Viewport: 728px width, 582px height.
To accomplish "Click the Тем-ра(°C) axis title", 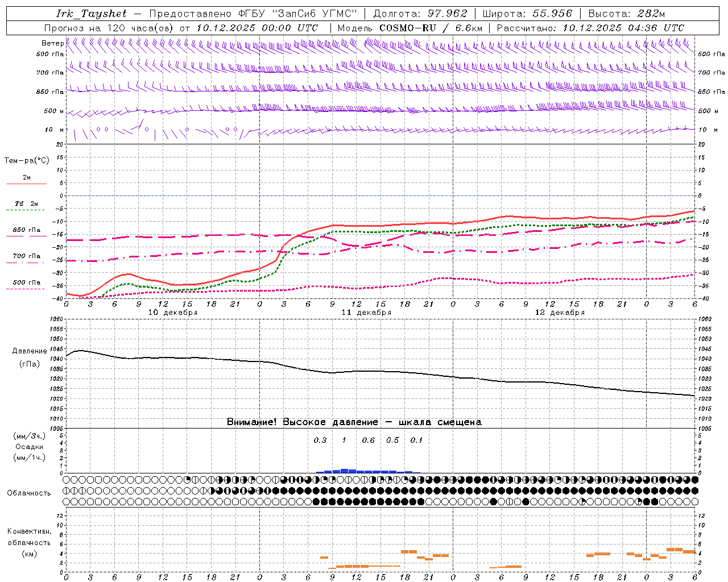I will tap(27, 161).
